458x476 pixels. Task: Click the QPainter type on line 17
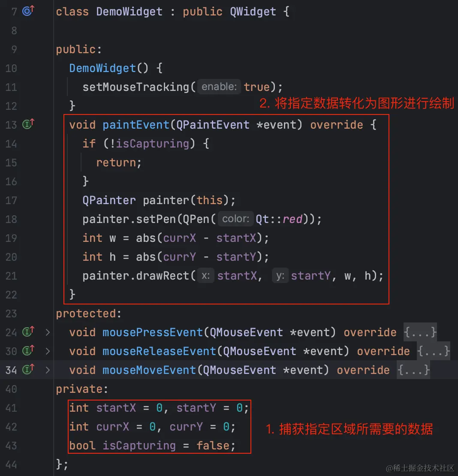[x=109, y=200]
